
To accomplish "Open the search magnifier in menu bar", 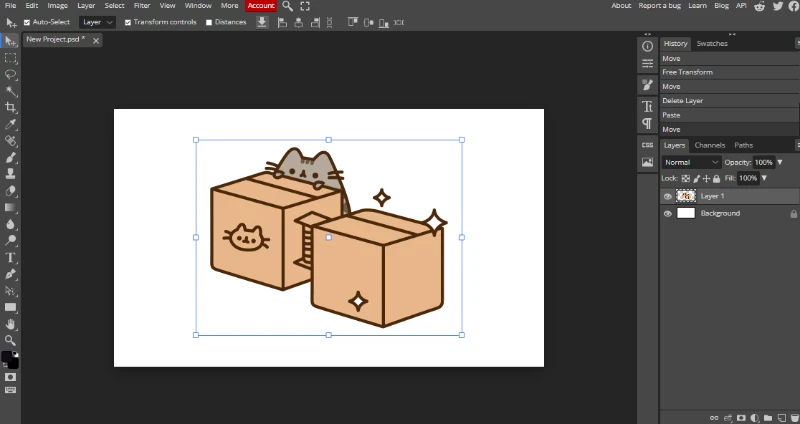I will (x=288, y=6).
